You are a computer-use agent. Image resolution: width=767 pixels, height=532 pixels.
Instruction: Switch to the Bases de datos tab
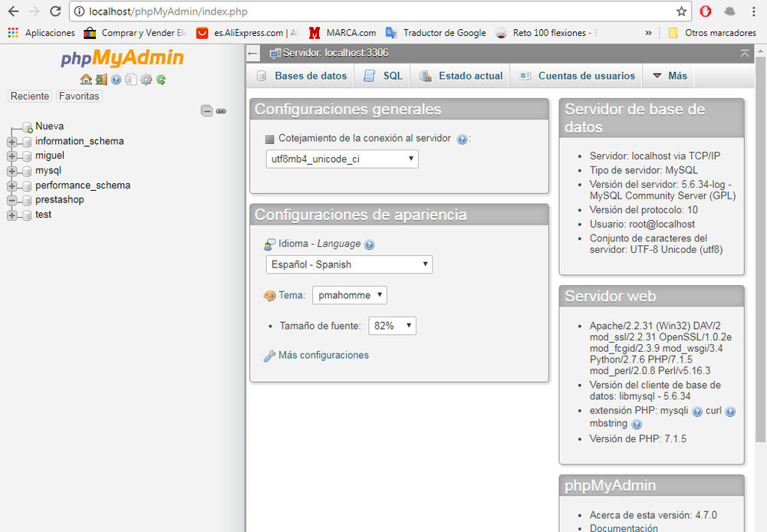301,76
